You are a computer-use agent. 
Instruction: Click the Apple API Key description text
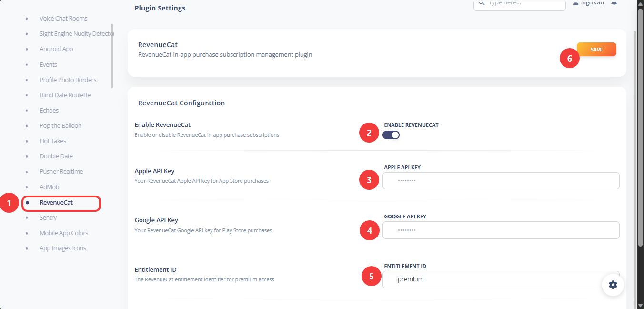coord(201,181)
